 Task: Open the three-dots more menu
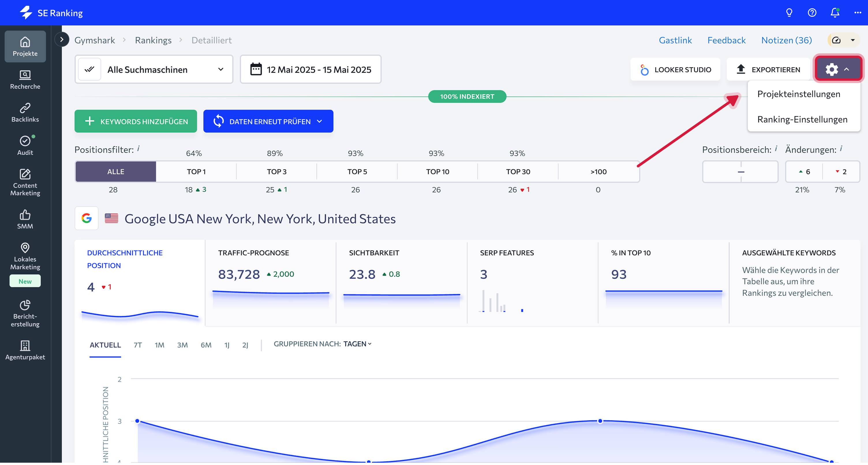point(858,13)
